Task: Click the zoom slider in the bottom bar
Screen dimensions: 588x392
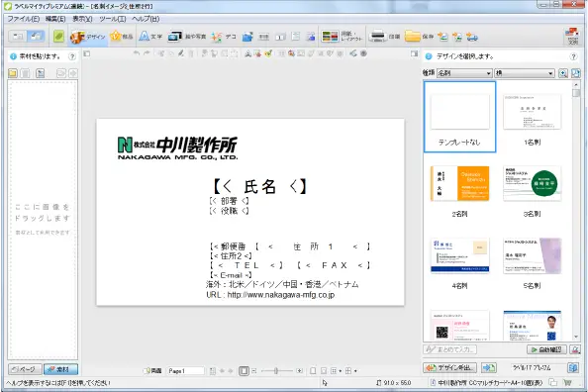Action: point(277,371)
